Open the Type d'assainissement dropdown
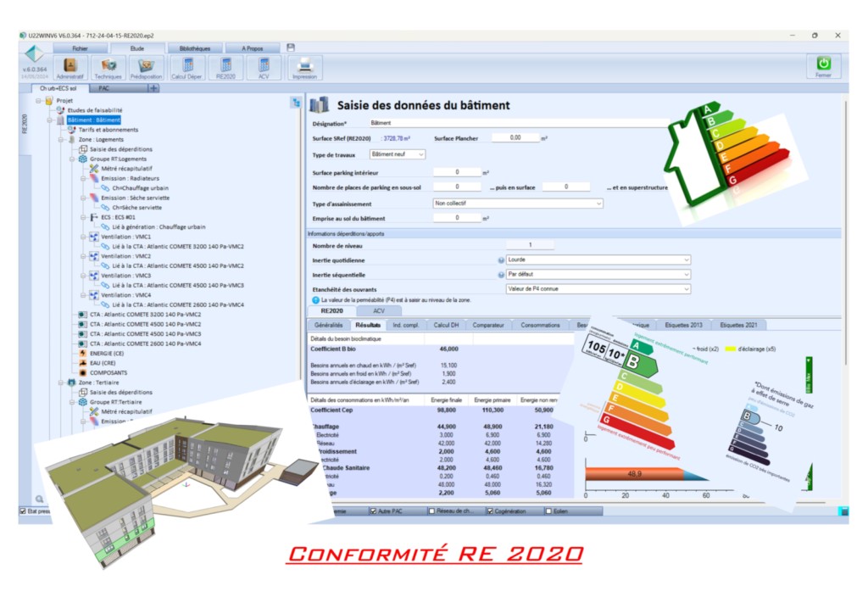 pyautogui.click(x=518, y=204)
